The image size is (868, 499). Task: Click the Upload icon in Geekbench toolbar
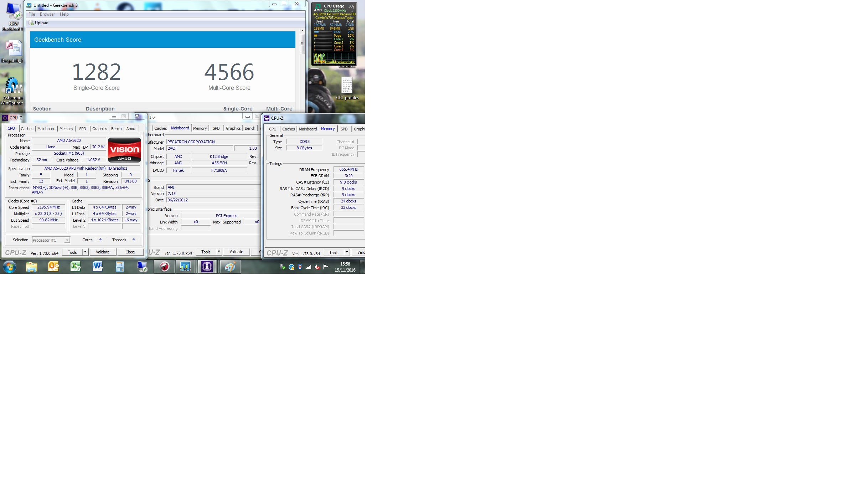[x=31, y=23]
